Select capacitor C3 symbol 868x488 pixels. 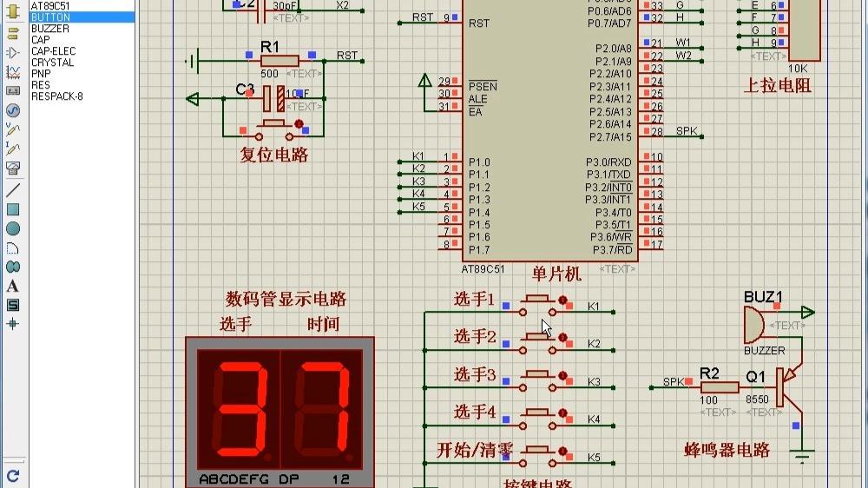(x=274, y=99)
